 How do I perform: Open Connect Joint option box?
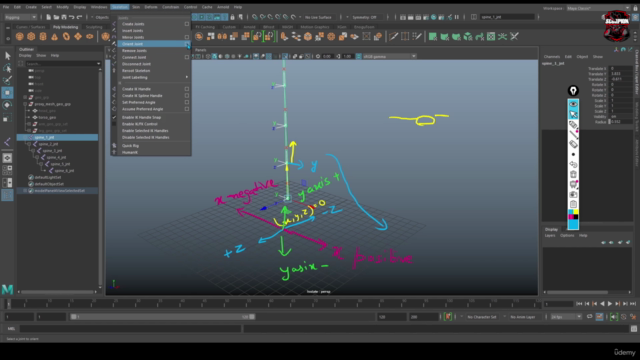[x=187, y=57]
